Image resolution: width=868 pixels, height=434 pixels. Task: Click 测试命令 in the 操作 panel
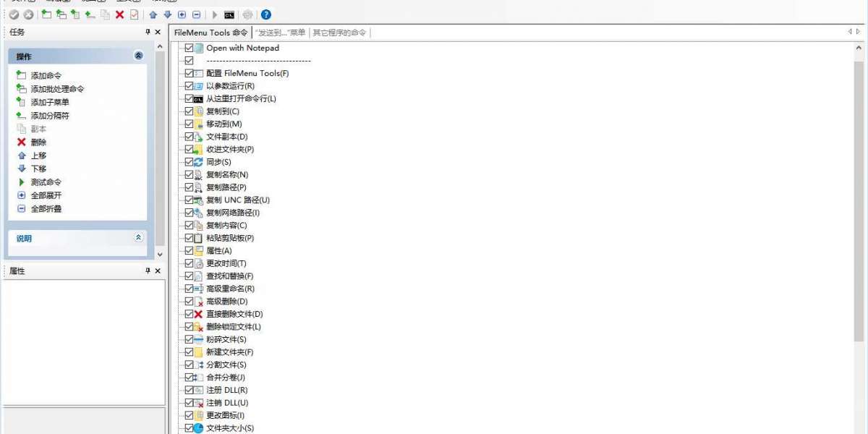tap(46, 182)
